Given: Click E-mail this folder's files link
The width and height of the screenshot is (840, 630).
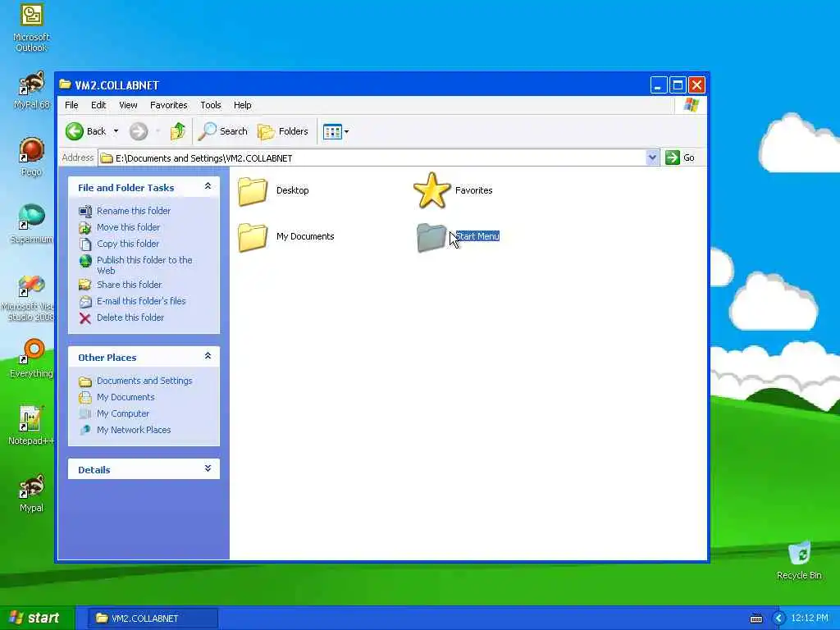Looking at the screenshot, I should click(x=141, y=301).
